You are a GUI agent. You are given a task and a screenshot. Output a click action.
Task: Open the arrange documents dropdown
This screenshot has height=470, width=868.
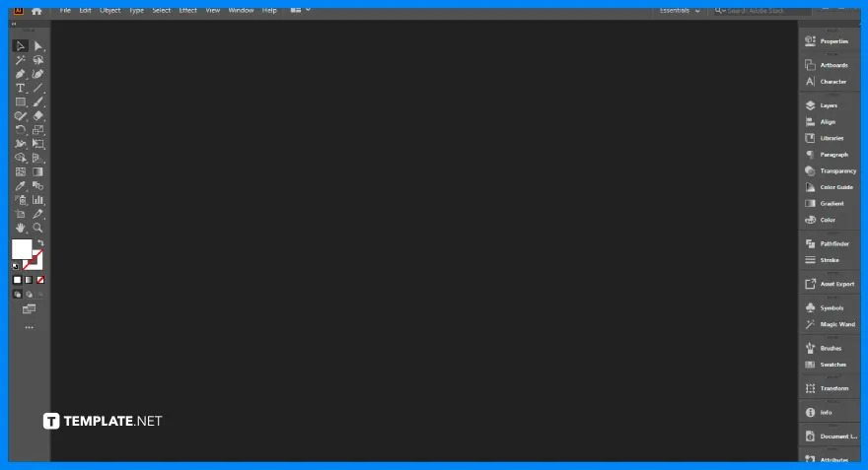tap(300, 10)
